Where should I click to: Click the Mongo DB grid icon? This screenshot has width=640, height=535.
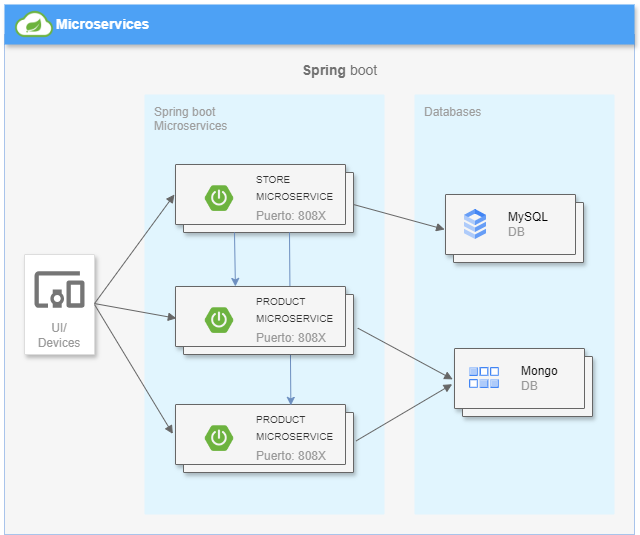484,377
